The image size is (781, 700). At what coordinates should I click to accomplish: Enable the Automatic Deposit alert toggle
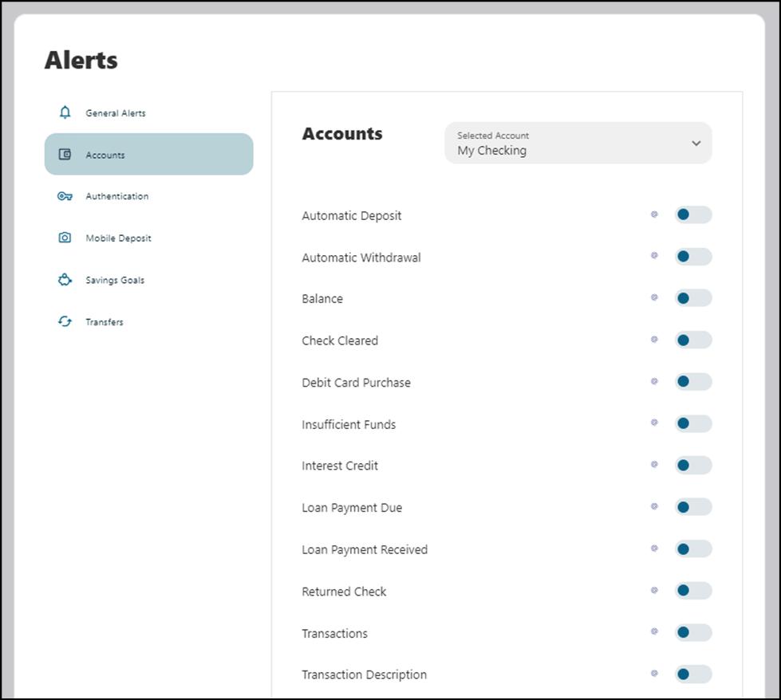click(x=693, y=214)
